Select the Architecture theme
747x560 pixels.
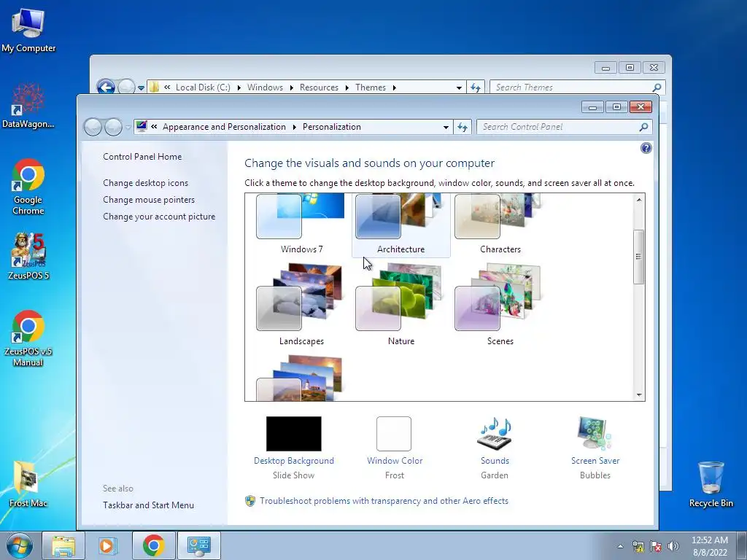tap(400, 225)
